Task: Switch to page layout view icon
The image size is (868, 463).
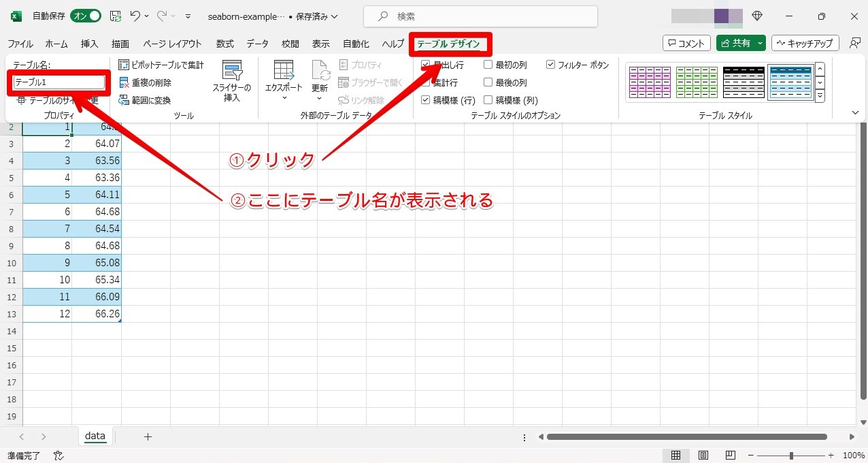Action: tap(703, 455)
